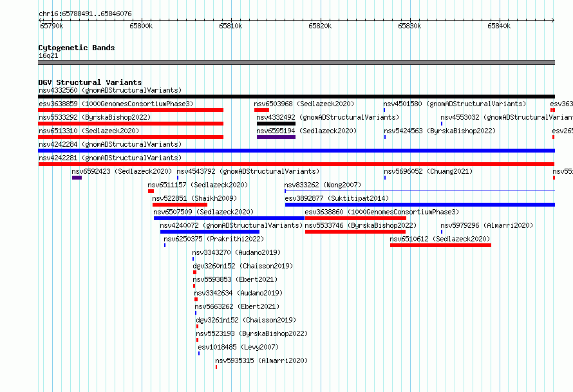
Task: Click the DGV Structural Variants track title
Action: [90, 82]
